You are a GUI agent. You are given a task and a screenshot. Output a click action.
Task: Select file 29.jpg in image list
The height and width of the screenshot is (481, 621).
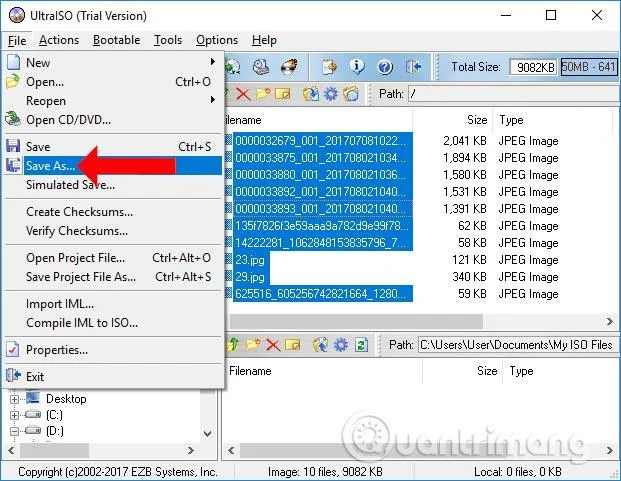point(250,277)
